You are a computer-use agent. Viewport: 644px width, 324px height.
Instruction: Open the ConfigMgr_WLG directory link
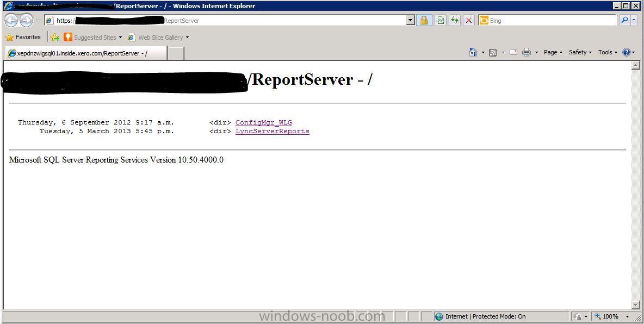(264, 122)
